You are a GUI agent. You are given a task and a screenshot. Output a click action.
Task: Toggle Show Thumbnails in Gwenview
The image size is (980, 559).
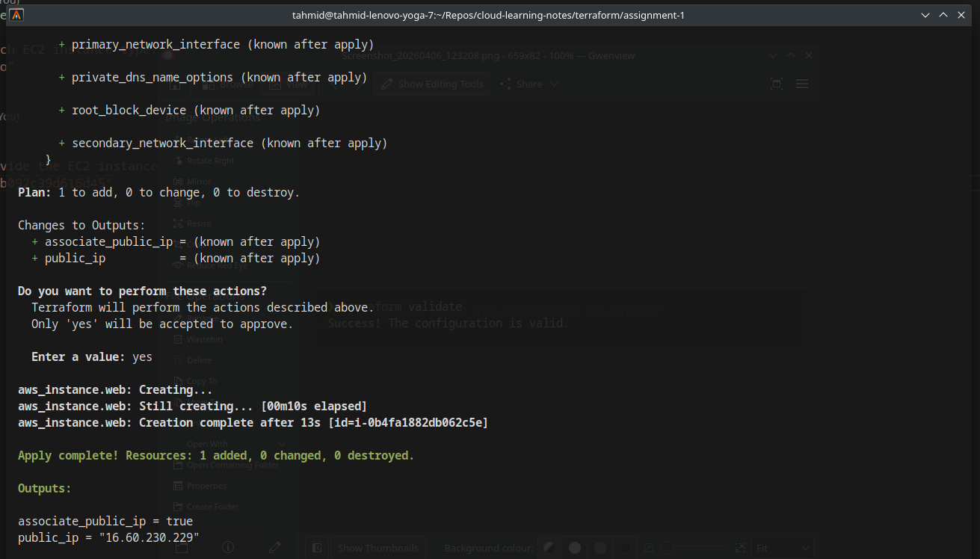[377, 548]
